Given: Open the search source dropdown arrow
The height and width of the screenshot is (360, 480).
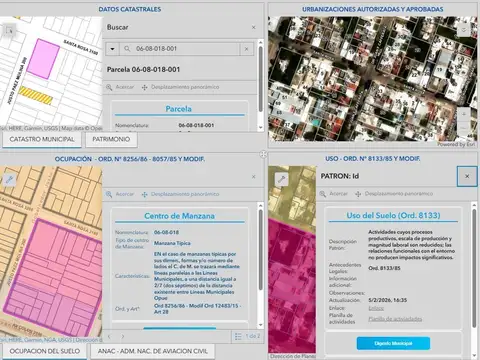Looking at the screenshot, I should coord(113,49).
